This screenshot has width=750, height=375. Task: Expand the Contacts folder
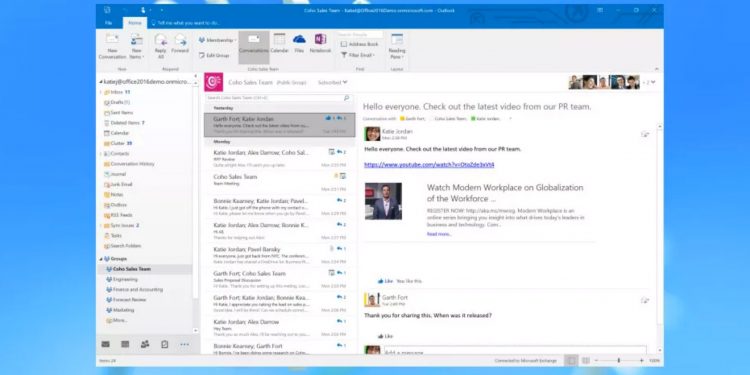click(x=101, y=154)
